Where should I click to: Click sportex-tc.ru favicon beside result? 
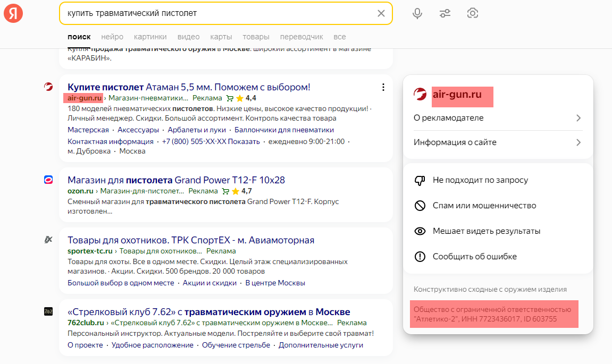(48, 240)
